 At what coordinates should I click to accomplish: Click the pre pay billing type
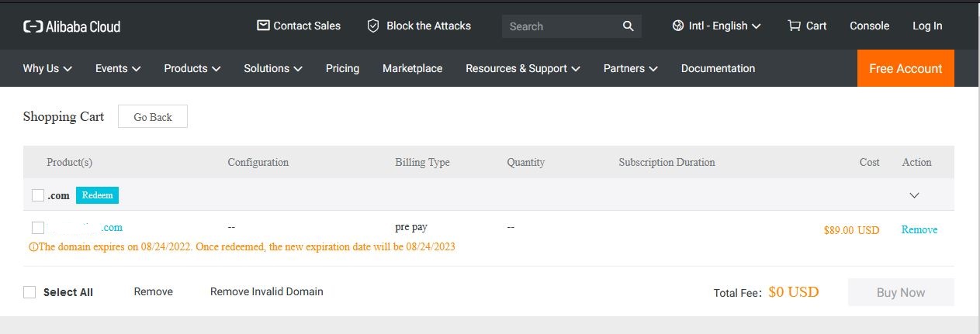point(411,227)
